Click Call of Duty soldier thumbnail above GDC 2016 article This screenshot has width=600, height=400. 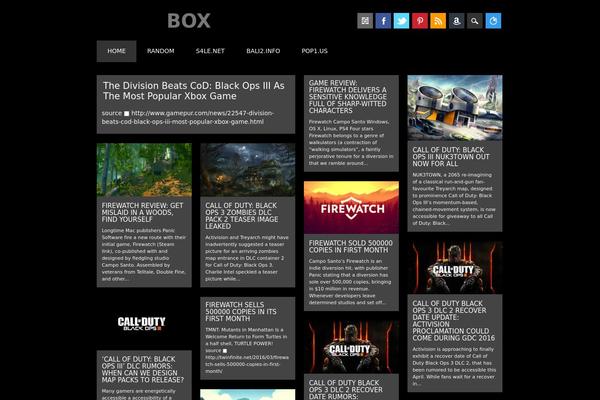click(455, 268)
